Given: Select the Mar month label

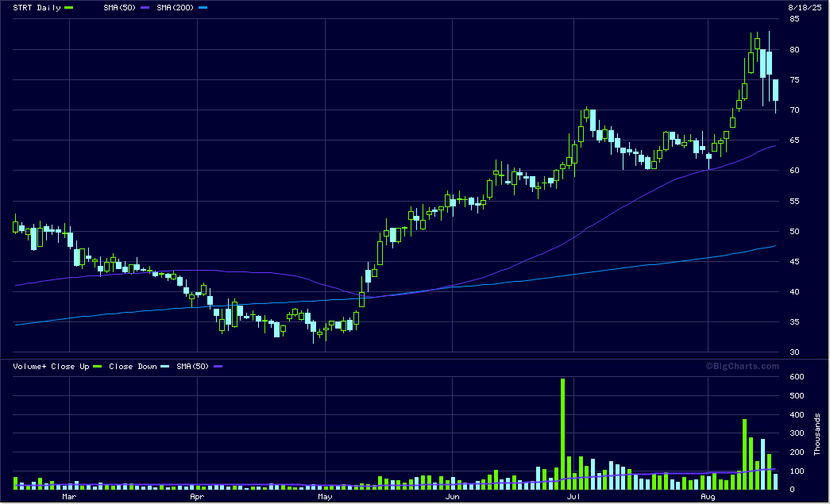Looking at the screenshot, I should pyautogui.click(x=69, y=497).
